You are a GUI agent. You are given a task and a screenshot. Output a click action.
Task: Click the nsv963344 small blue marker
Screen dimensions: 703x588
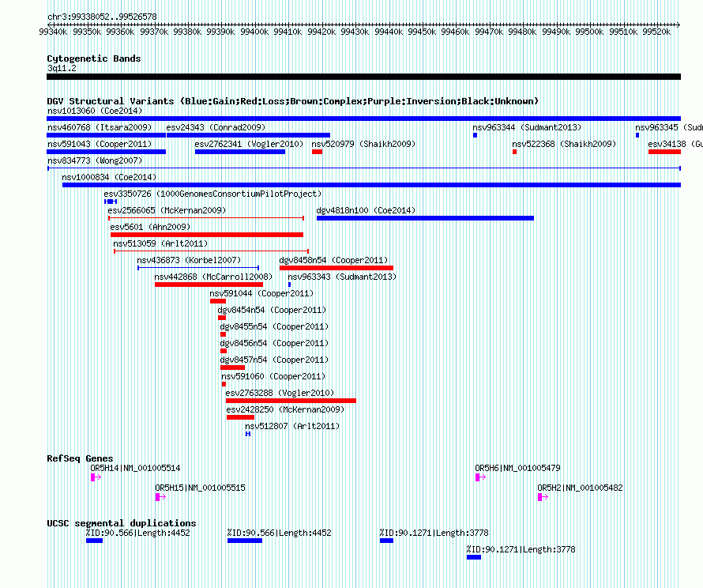click(476, 135)
